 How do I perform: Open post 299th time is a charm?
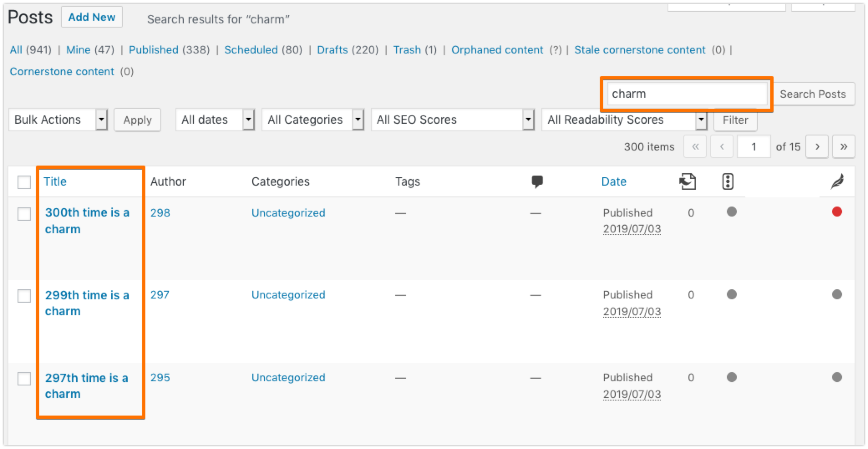87,303
